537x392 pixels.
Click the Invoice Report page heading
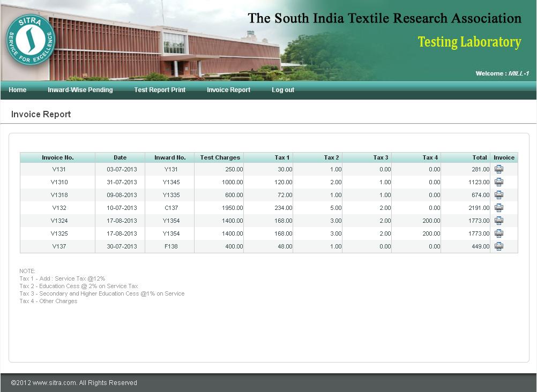click(x=41, y=115)
